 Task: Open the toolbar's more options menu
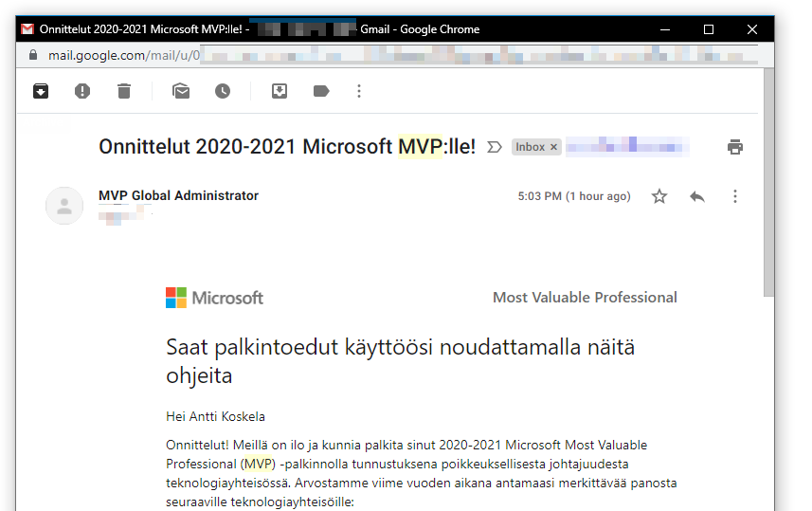pos(359,91)
